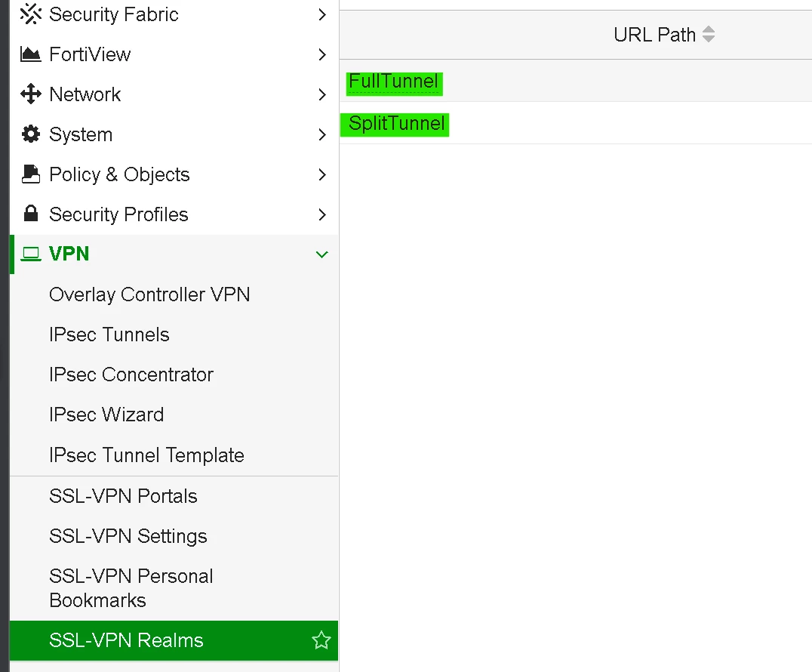Sort by URL Path column arrows

pos(709,34)
